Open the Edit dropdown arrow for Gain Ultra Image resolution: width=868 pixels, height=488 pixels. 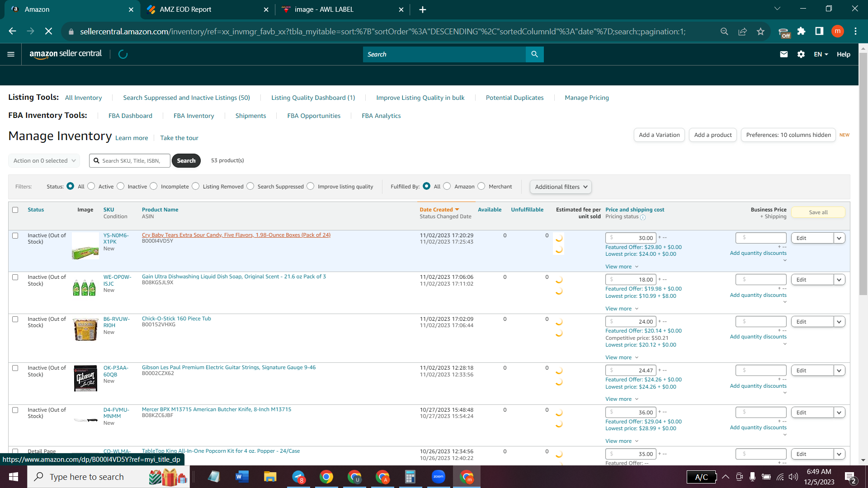pos(840,280)
